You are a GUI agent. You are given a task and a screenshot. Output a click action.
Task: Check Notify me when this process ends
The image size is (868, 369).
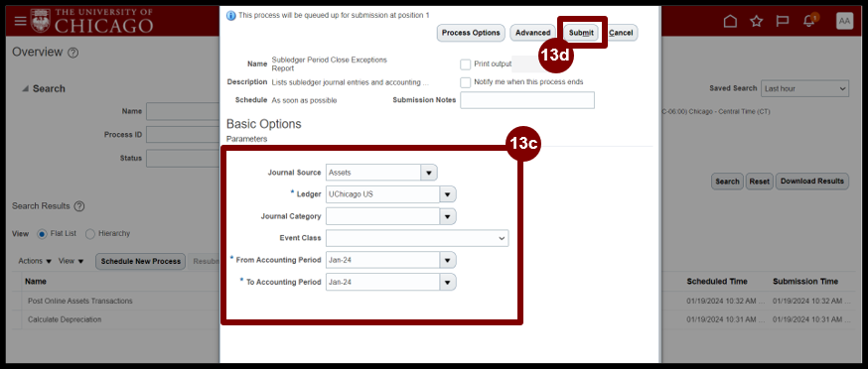click(466, 82)
